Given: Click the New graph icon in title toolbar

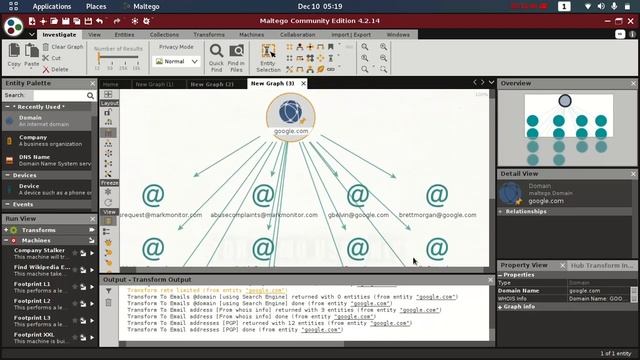Looking at the screenshot, I should click(32, 21).
